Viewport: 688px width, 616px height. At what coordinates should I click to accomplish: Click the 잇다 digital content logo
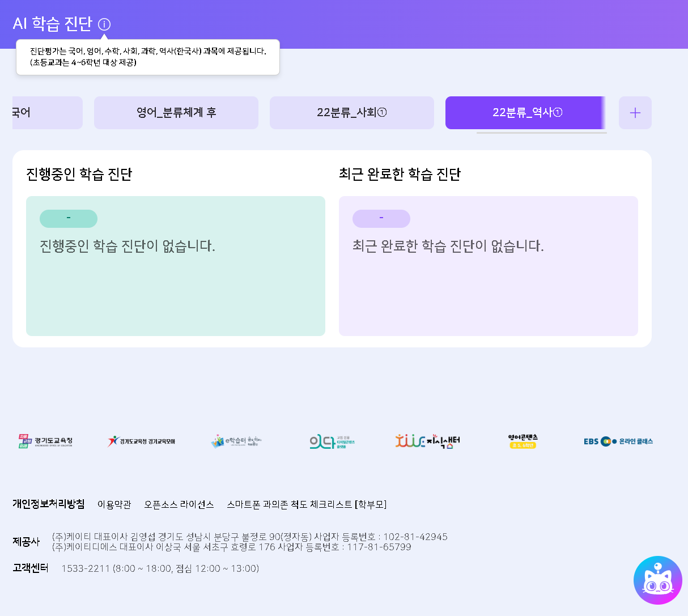tap(332, 441)
